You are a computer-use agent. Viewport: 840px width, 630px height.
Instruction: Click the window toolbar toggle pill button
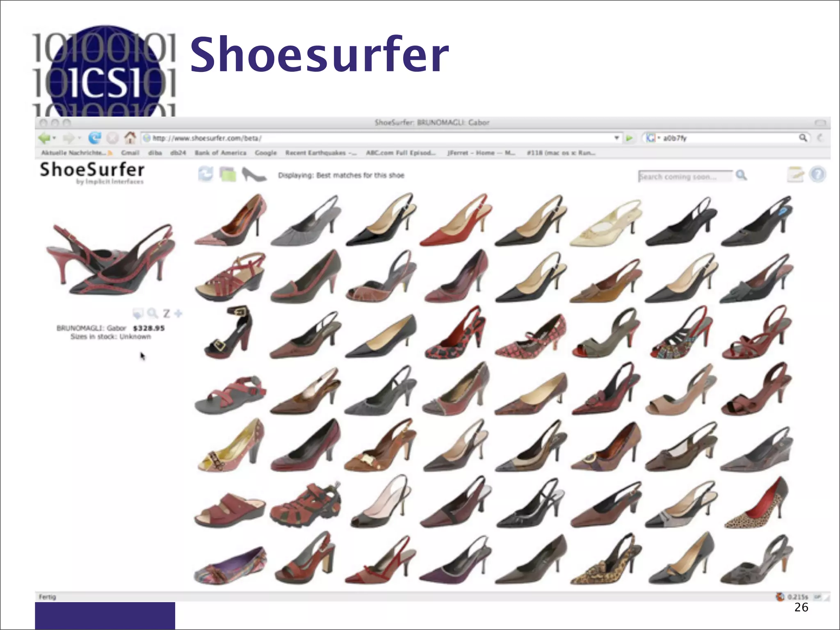(820, 123)
